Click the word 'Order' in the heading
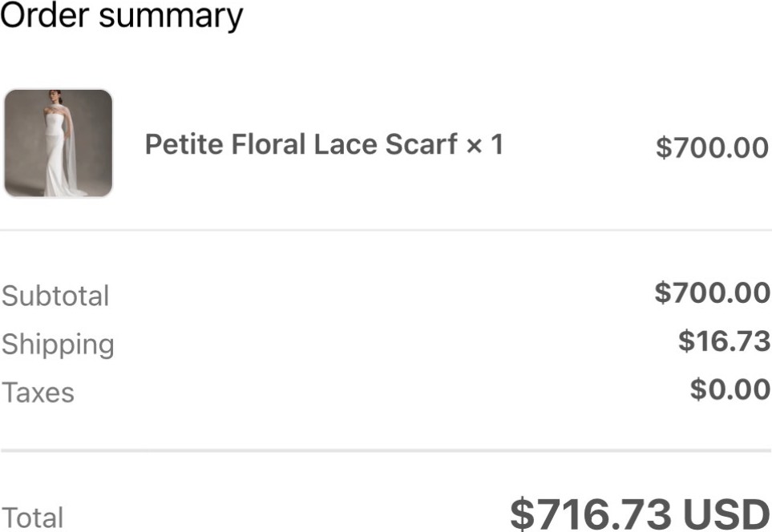 [46, 15]
